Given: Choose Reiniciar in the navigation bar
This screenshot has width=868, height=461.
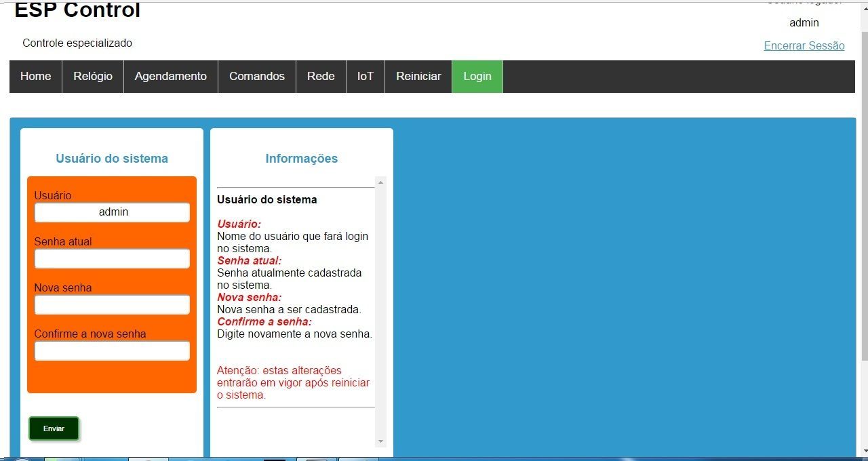Looking at the screenshot, I should pos(418,77).
